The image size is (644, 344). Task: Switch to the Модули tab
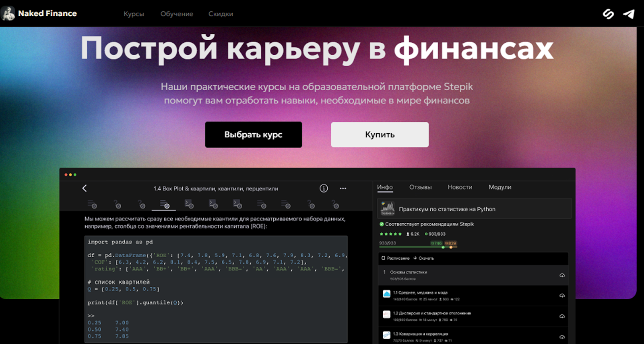[x=500, y=187]
